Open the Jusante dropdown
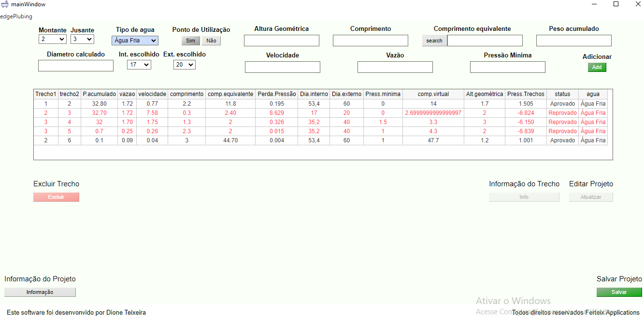Viewport: 644px width, 319px height. (x=82, y=39)
